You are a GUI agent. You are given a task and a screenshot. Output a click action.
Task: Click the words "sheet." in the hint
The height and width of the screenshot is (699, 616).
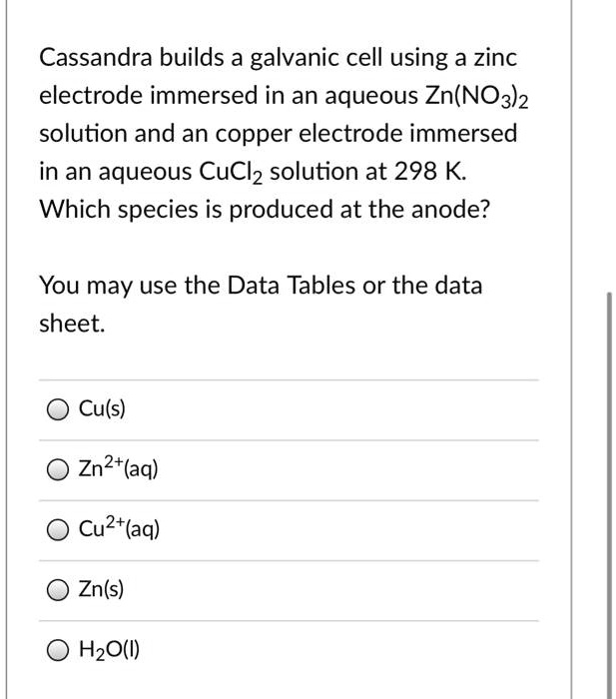coord(71,325)
